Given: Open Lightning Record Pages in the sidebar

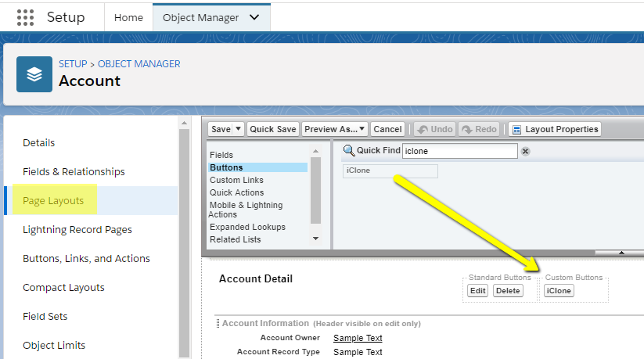Looking at the screenshot, I should (77, 230).
